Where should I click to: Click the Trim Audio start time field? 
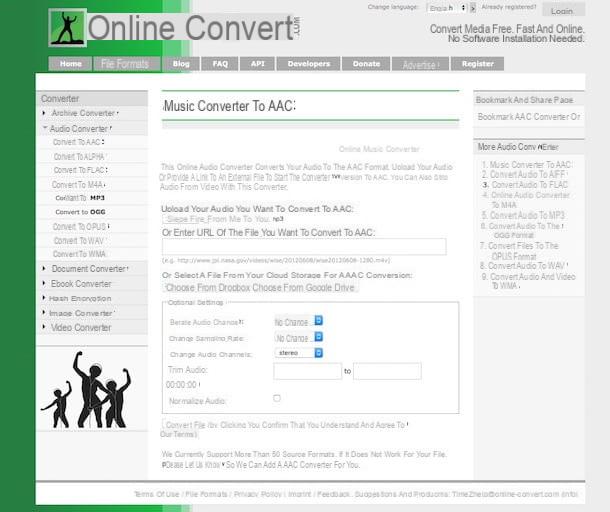tap(308, 371)
